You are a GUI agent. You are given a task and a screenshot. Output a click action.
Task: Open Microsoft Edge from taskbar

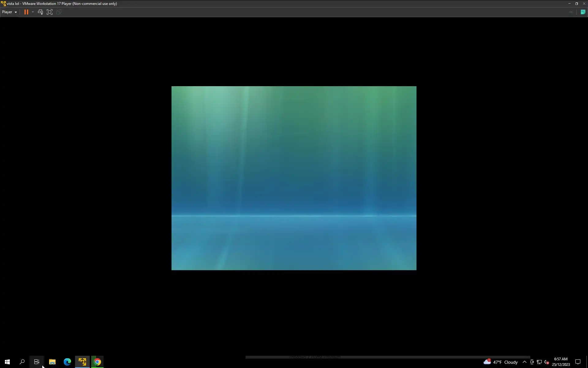(x=67, y=362)
